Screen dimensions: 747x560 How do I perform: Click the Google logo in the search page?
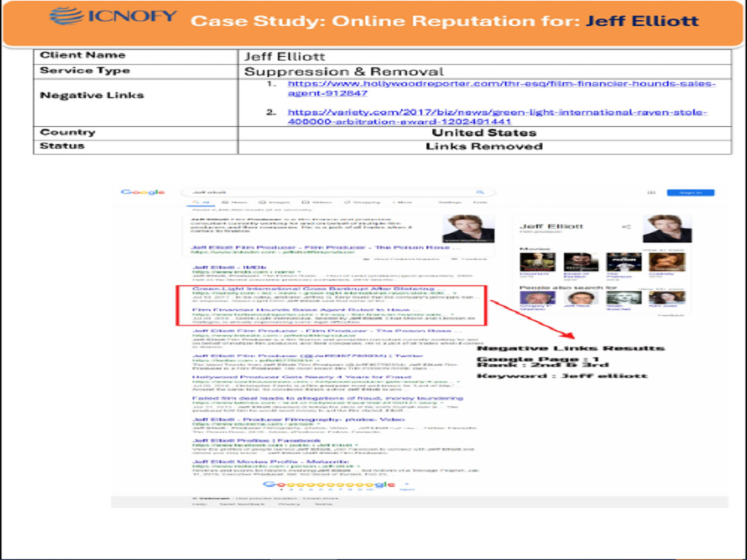pos(143,192)
